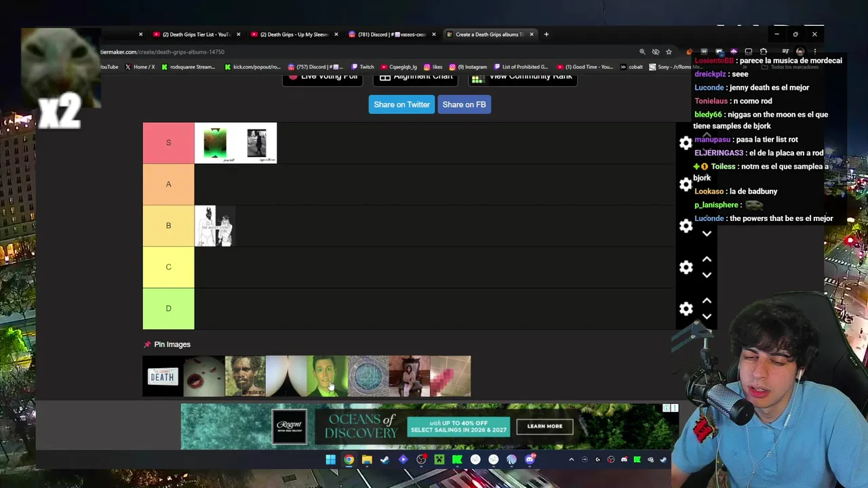Viewport: 868px width, 488px height.
Task: Close the Oceans of Discovery ad
Action: [674, 408]
